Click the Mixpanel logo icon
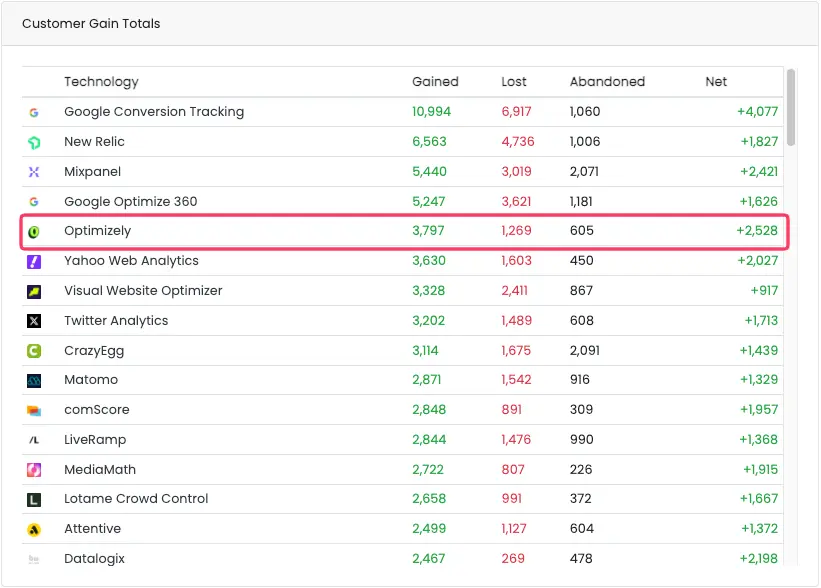Image resolution: width=821 pixels, height=588 pixels. click(34, 172)
